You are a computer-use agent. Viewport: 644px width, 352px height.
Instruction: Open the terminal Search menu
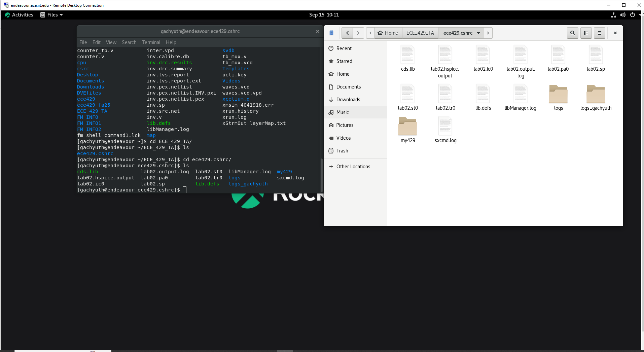coord(129,42)
